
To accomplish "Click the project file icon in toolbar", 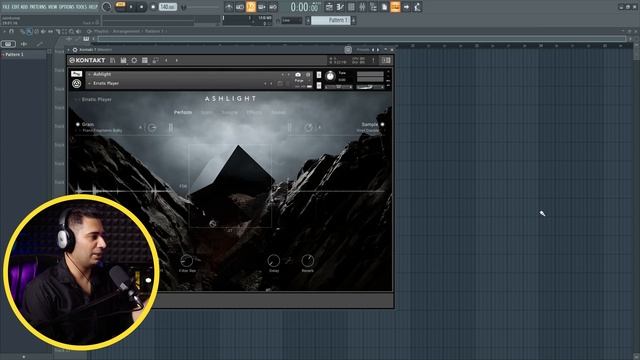I will (x=384, y=7).
